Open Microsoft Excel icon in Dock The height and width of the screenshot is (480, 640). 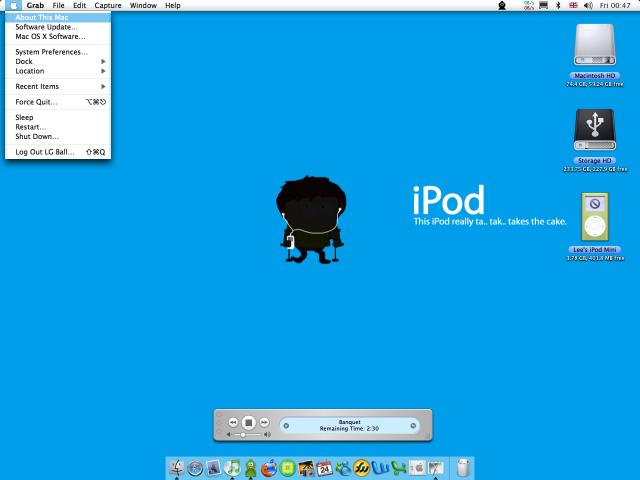(x=398, y=468)
